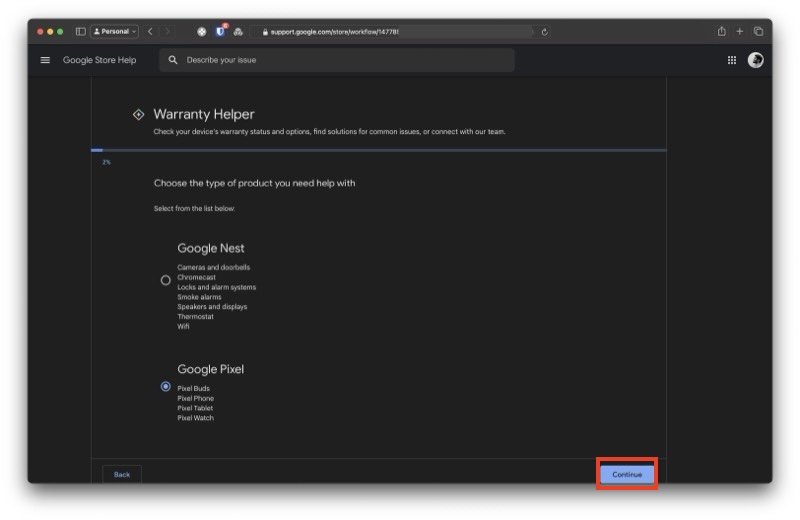The image size is (800, 520).
Task: Open a new tab with plus
Action: 739,32
